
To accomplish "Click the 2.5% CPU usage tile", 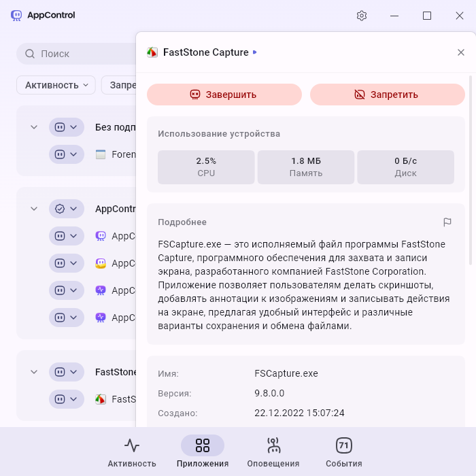I will coord(206,167).
